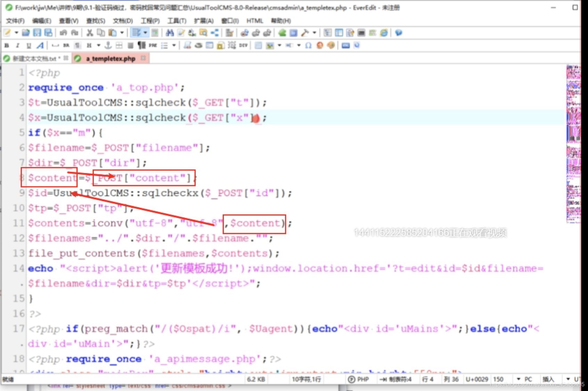588x391 pixels.
Task: Click the PHP syntax status bar entry
Action: 359,379
